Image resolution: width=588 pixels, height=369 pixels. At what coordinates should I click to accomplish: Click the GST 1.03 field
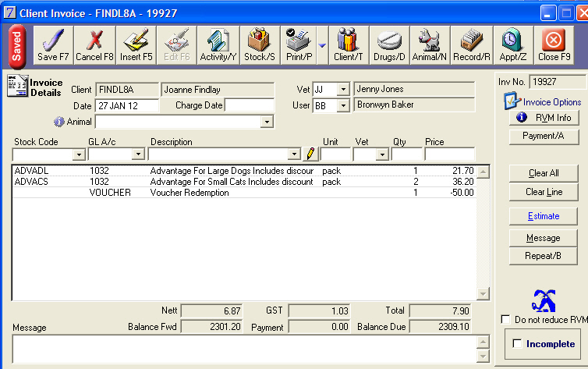(x=319, y=310)
